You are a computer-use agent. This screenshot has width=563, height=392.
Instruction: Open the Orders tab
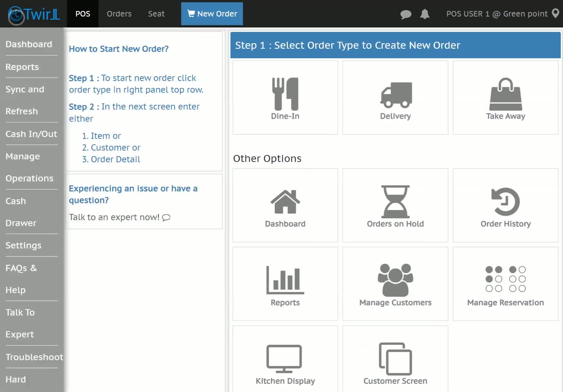119,14
